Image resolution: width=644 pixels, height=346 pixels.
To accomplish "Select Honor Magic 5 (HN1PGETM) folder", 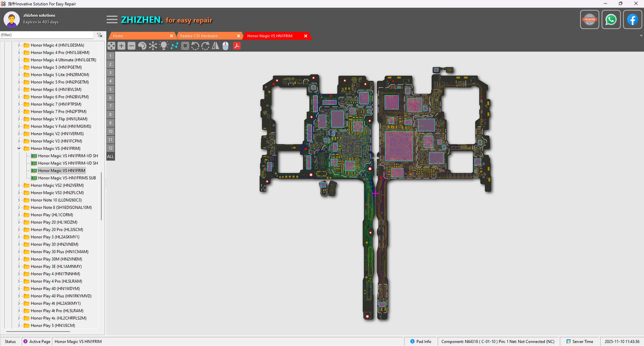I will point(56,67).
